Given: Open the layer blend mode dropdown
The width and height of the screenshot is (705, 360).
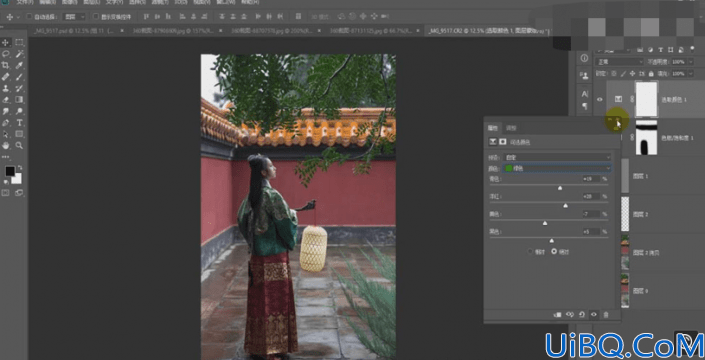Looking at the screenshot, I should pyautogui.click(x=620, y=62).
